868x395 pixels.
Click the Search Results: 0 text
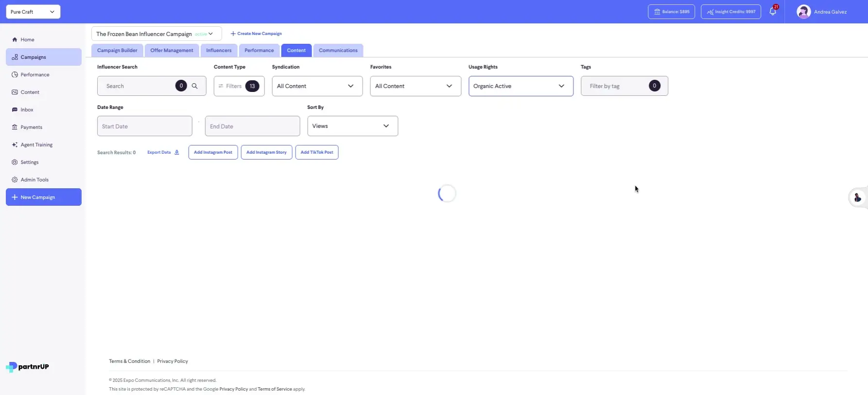point(117,153)
